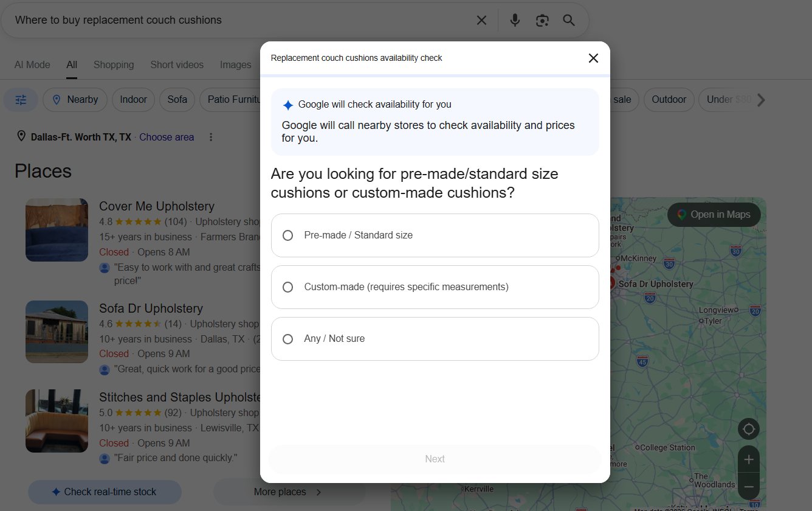Apply the Indoor filter chip
This screenshot has width=812, height=511.
133,100
